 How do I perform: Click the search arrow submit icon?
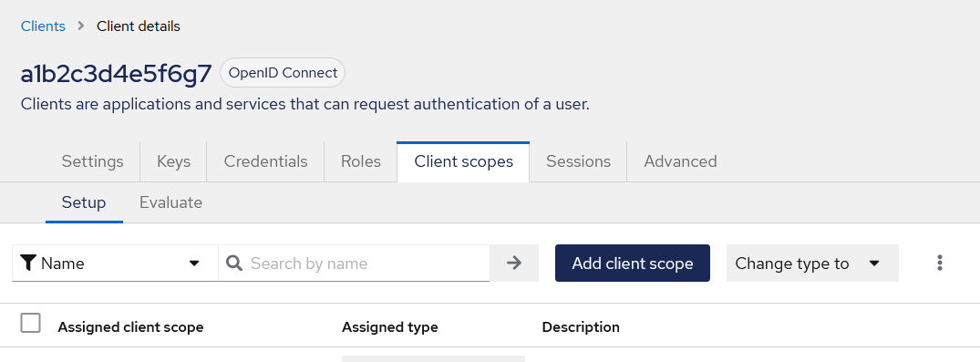pos(514,264)
